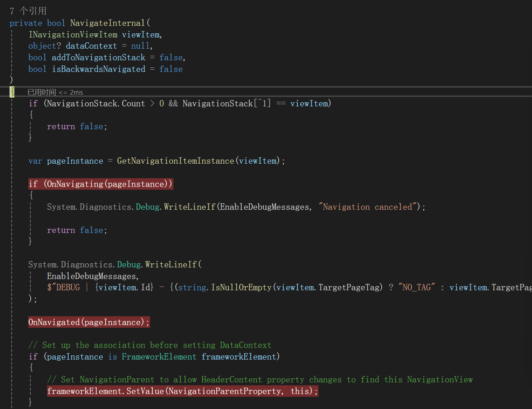This screenshot has height=409, width=532.
Task: Click NavigationStack.Count in the if condition
Action: (x=96, y=104)
